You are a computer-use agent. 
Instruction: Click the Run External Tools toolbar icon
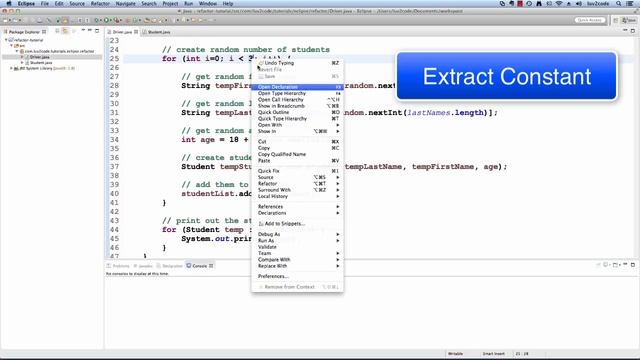pos(117,20)
